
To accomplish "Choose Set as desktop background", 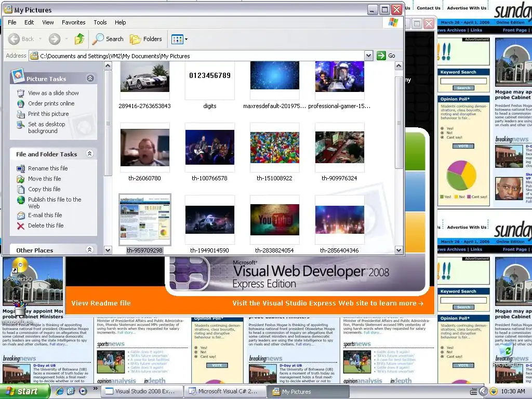I will coord(46,128).
